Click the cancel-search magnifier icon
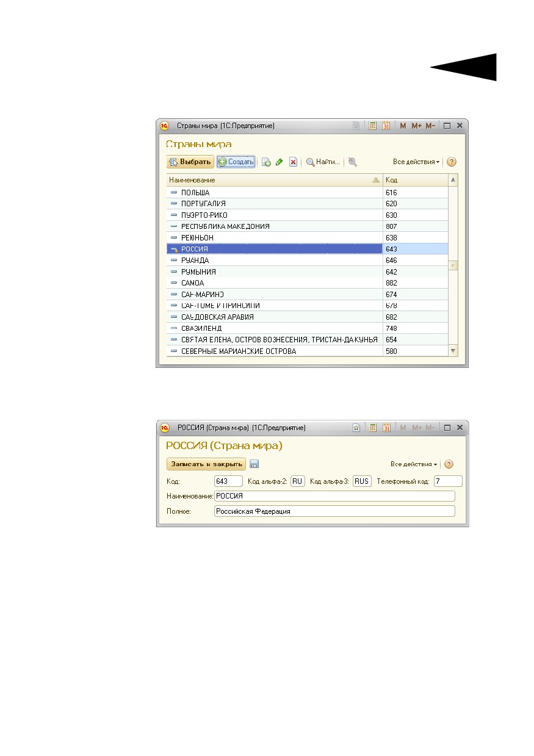 353,162
